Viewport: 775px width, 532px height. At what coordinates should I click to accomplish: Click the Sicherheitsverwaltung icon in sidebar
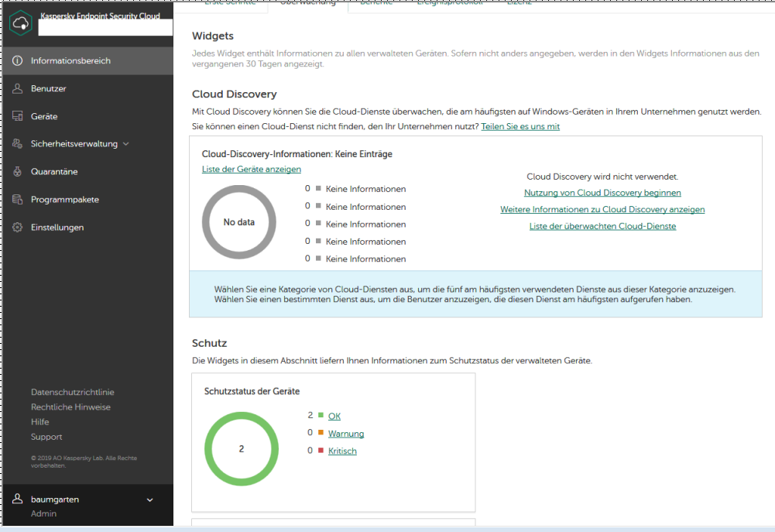(17, 144)
